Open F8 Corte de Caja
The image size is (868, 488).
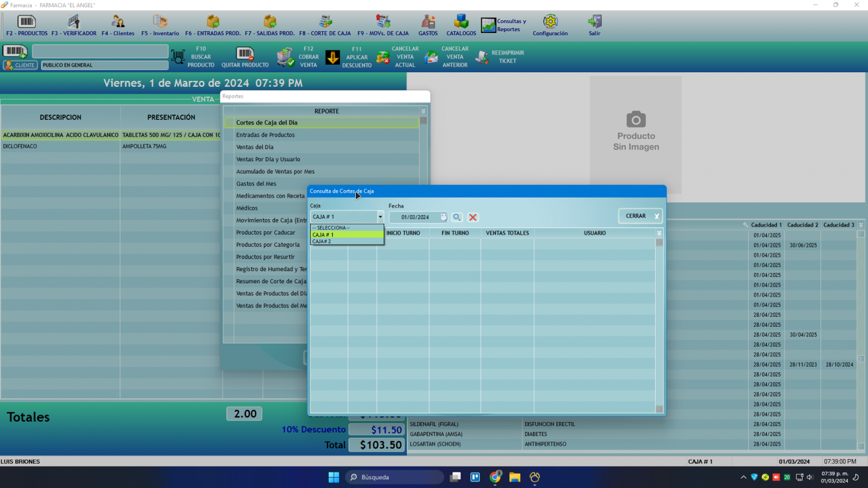point(325,26)
